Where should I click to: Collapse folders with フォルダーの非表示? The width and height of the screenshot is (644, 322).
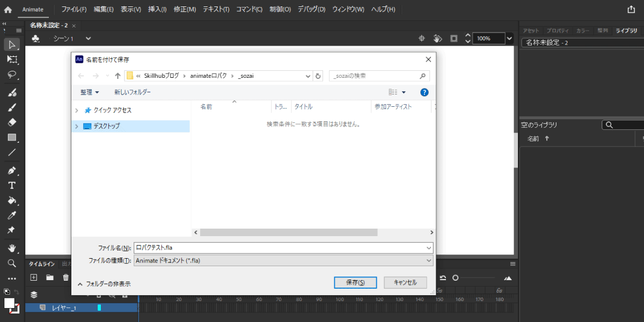[x=104, y=284]
